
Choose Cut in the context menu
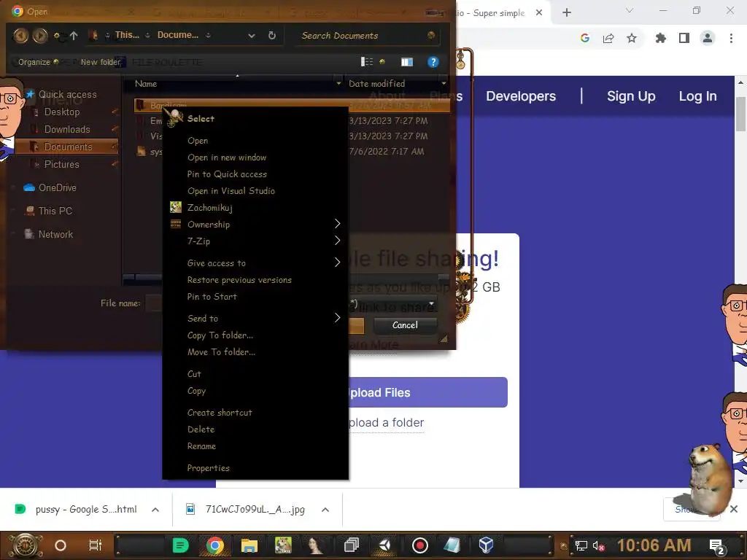[194, 374]
